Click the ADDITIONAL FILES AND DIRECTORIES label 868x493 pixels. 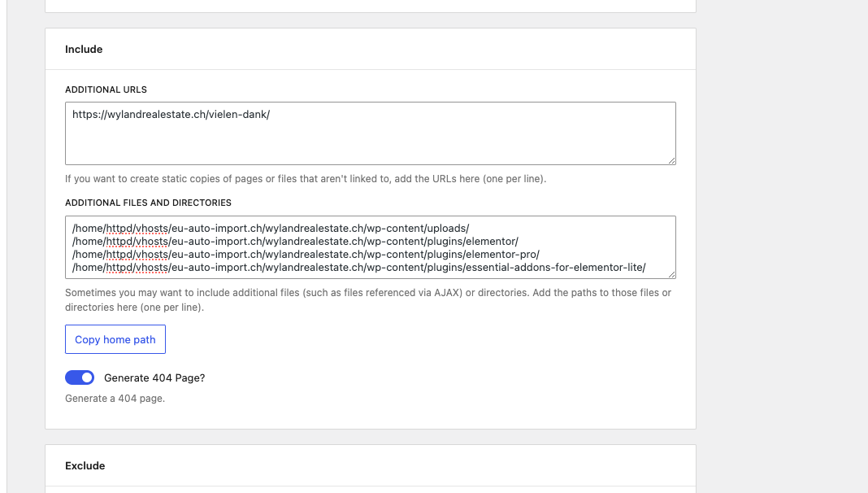point(148,203)
